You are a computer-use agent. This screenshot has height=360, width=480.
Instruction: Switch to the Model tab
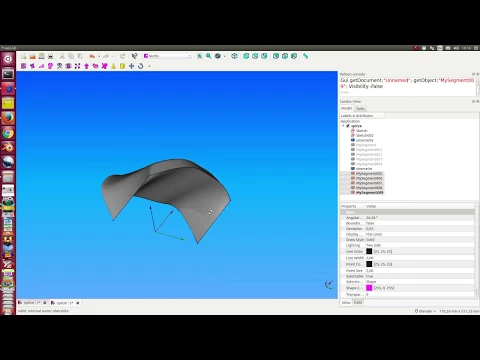pos(346,108)
